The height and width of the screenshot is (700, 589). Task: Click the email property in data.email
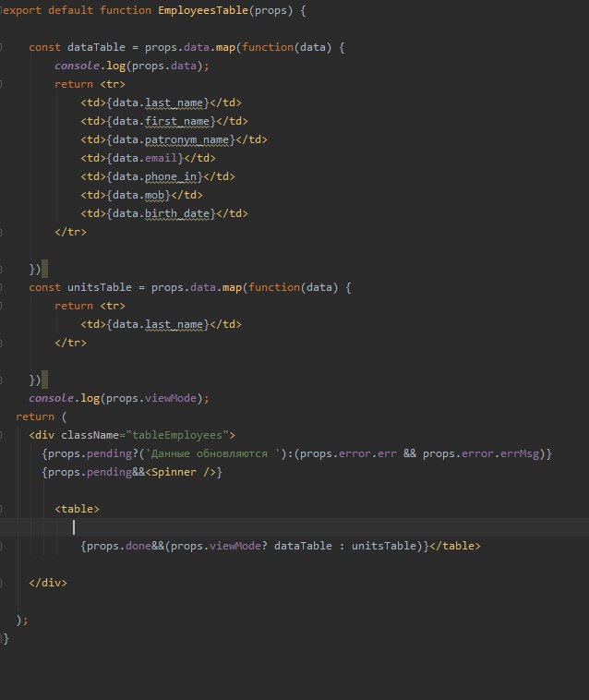[161, 158]
